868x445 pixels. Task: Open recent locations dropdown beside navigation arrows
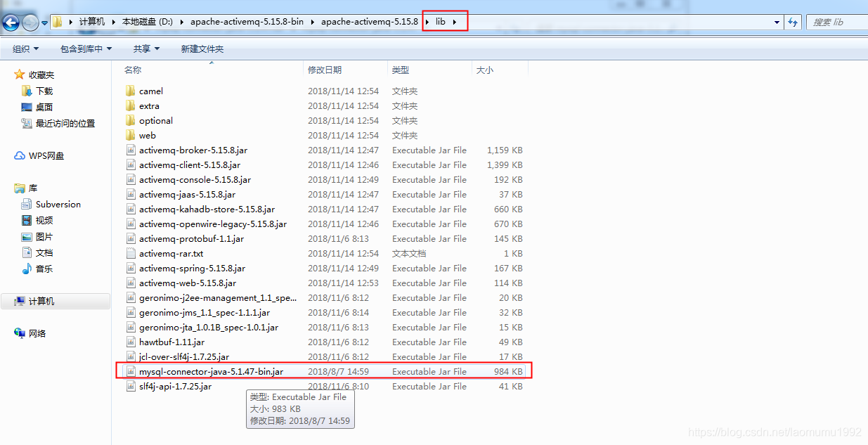[44, 22]
